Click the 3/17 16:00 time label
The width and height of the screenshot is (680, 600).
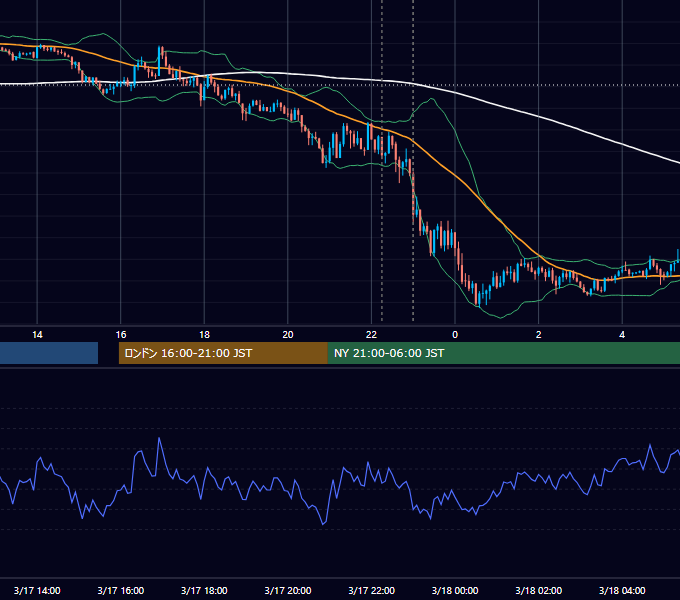pos(121,590)
